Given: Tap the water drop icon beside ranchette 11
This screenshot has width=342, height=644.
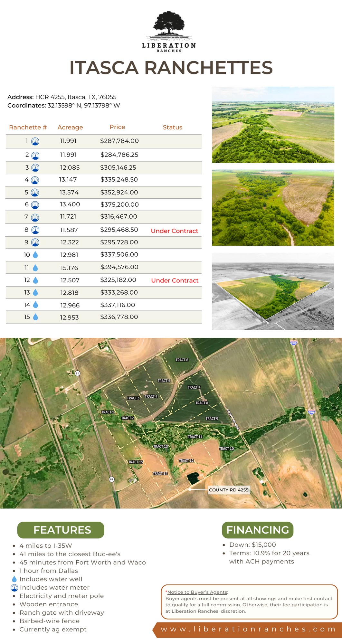Looking at the screenshot, I should tap(35, 268).
